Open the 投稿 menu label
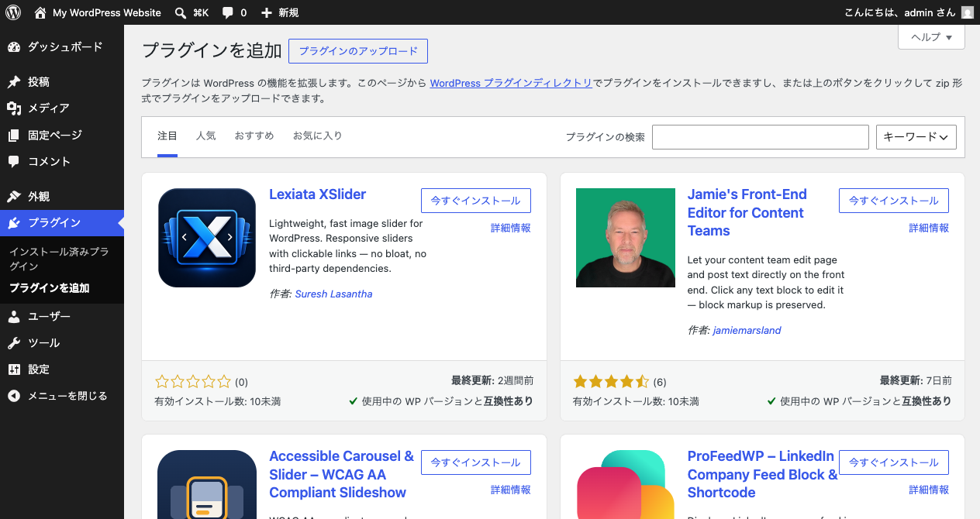The image size is (980, 519). (x=39, y=82)
